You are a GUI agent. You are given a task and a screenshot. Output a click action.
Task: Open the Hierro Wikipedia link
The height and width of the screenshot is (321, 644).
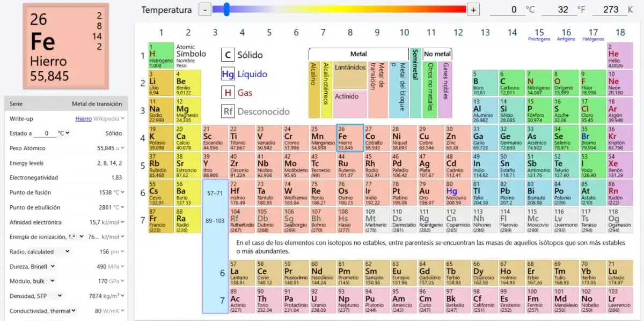click(x=83, y=118)
